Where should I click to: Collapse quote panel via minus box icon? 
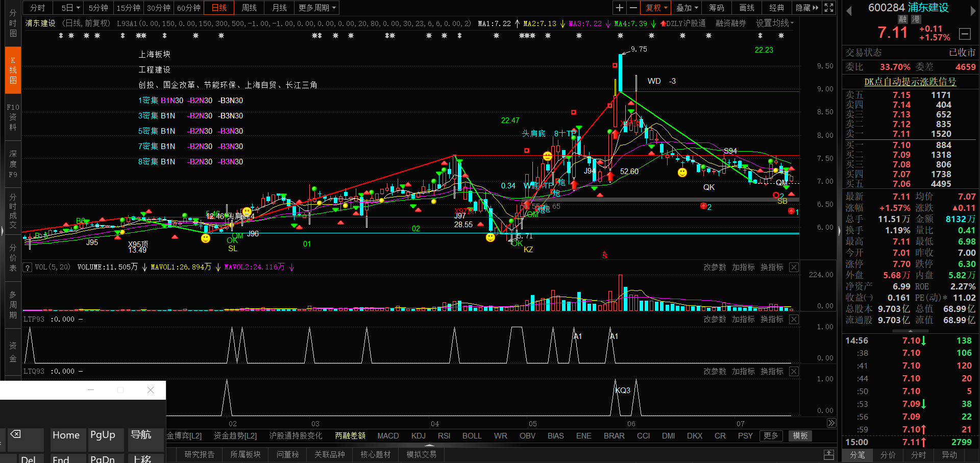coord(965,34)
